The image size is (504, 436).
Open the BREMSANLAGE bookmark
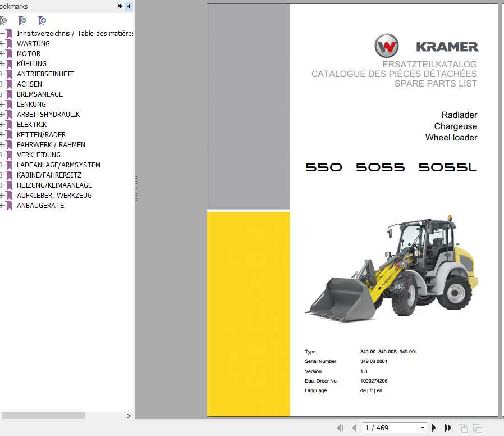pos(40,94)
